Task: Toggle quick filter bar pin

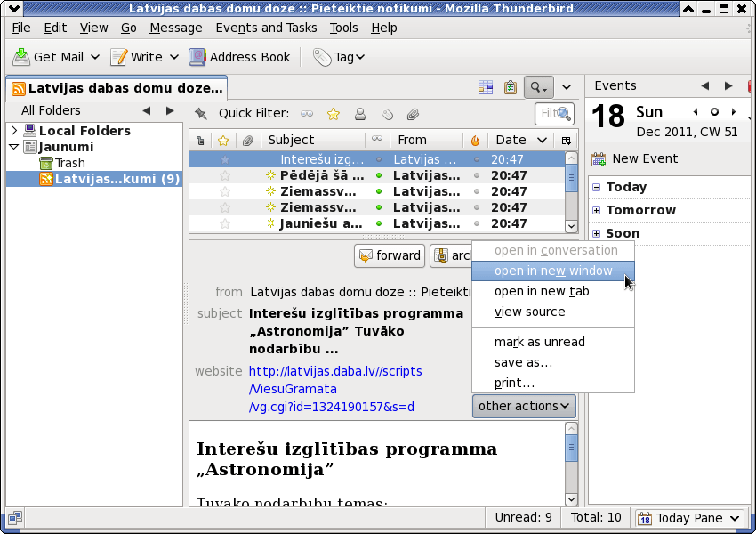Action: [x=200, y=113]
